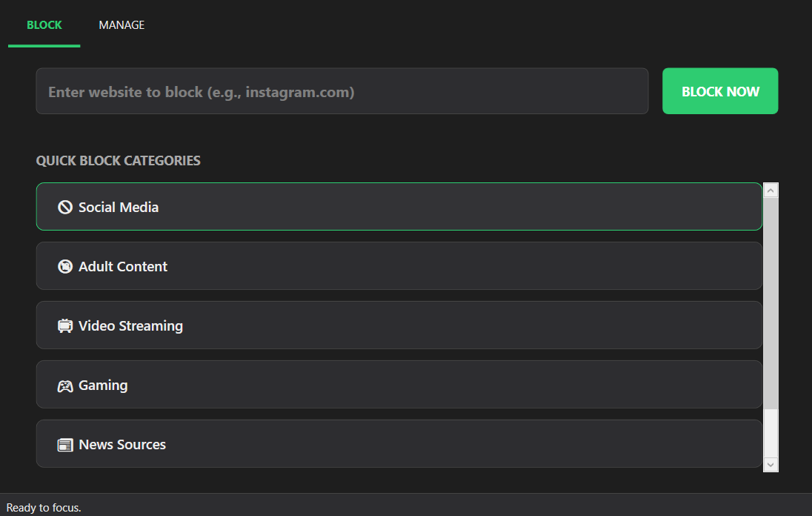The width and height of the screenshot is (812, 516).
Task: Focus the website to block input field
Action: click(342, 92)
